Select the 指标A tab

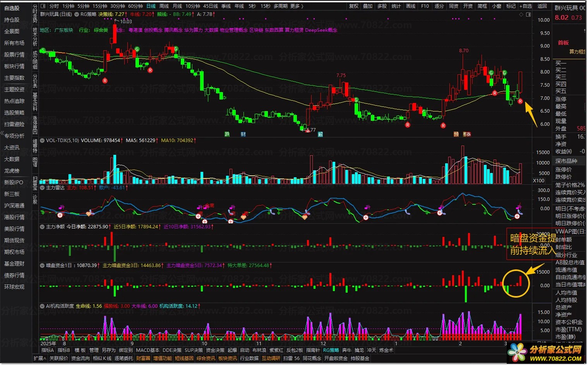tap(48, 350)
